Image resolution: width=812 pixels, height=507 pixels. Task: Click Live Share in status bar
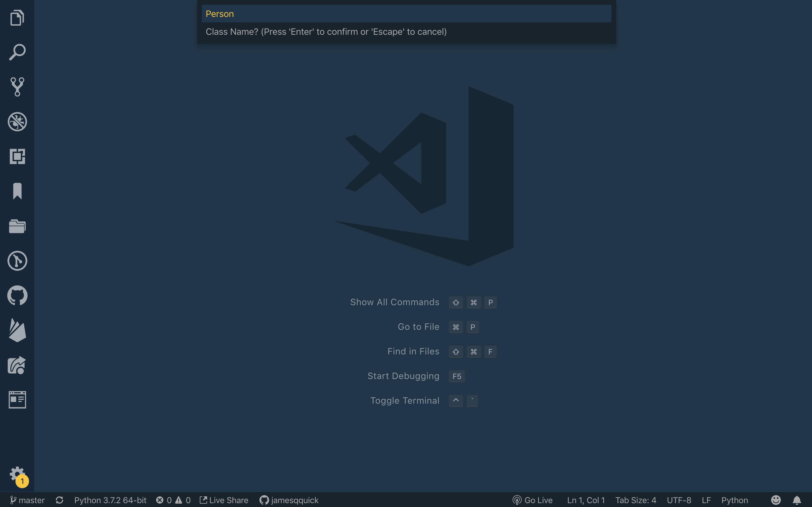tap(224, 500)
